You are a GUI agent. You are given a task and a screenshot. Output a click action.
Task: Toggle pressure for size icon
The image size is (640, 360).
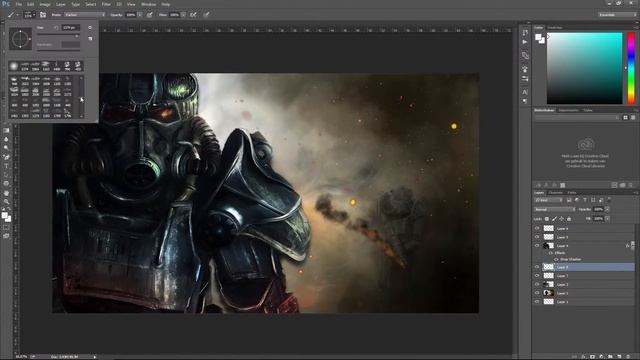207,15
